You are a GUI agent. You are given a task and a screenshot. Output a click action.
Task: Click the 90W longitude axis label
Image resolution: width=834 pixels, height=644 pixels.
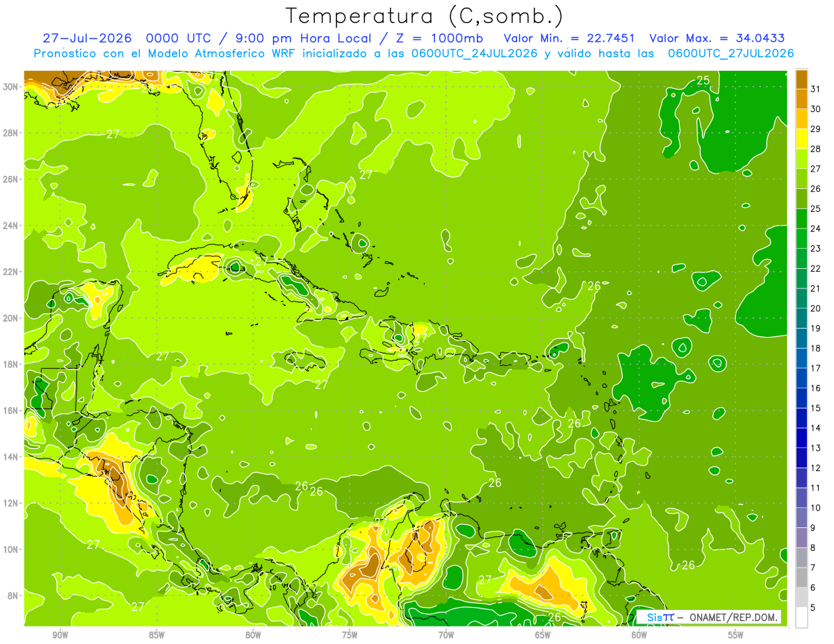point(60,635)
